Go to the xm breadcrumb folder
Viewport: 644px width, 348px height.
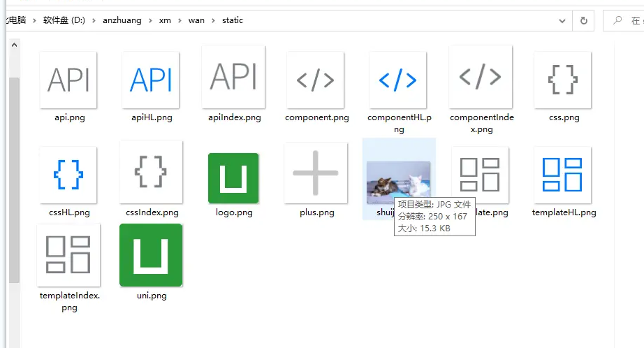coord(165,20)
